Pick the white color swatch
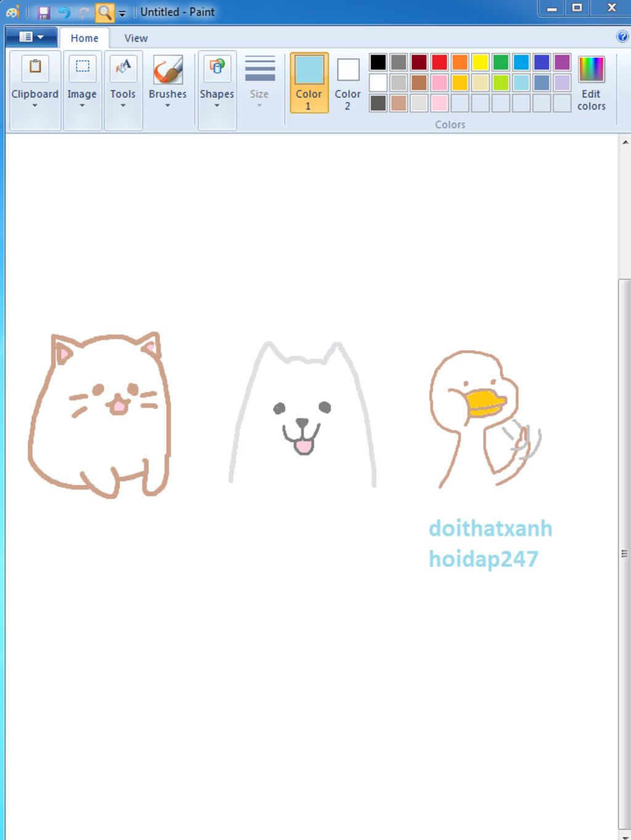 coord(378,83)
